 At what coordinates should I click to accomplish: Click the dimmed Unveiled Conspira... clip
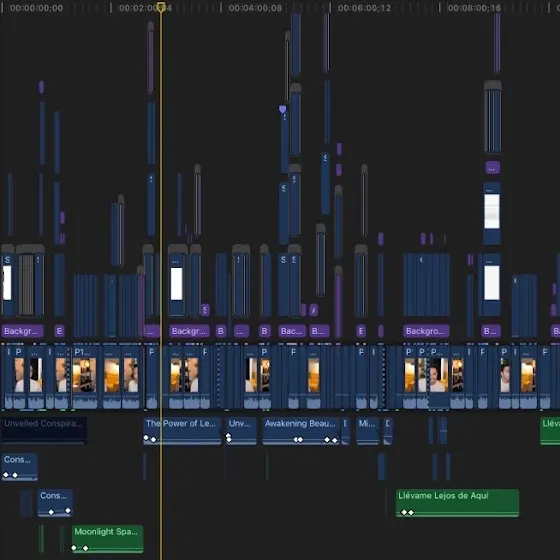tap(44, 430)
